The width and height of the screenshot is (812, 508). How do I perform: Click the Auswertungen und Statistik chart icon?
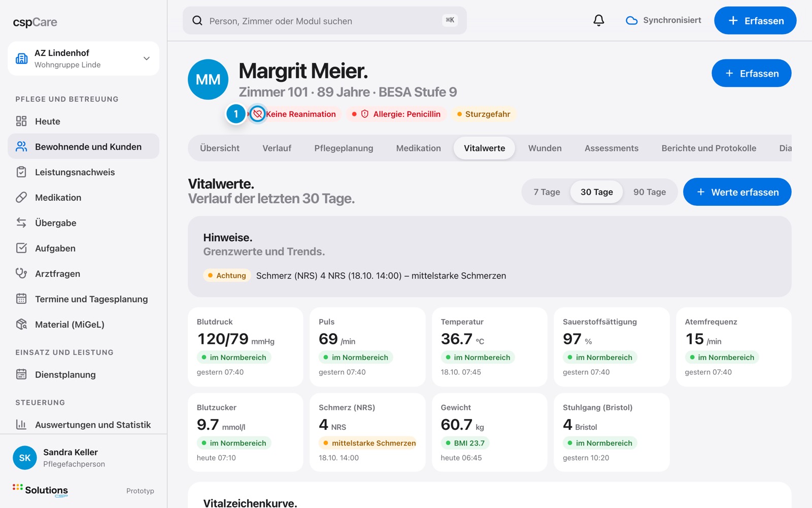(21, 424)
